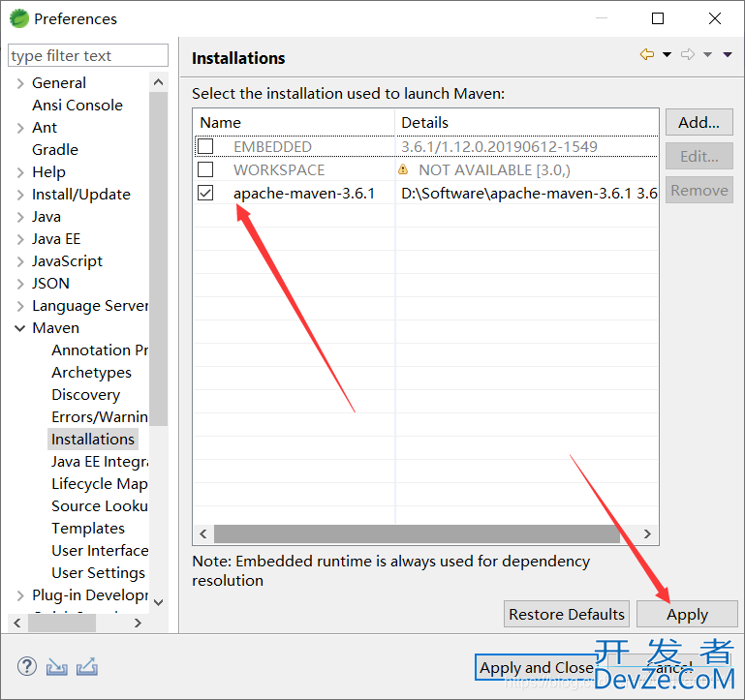Check the EMBEDDED installation checkbox
The height and width of the screenshot is (700, 745).
[205, 146]
